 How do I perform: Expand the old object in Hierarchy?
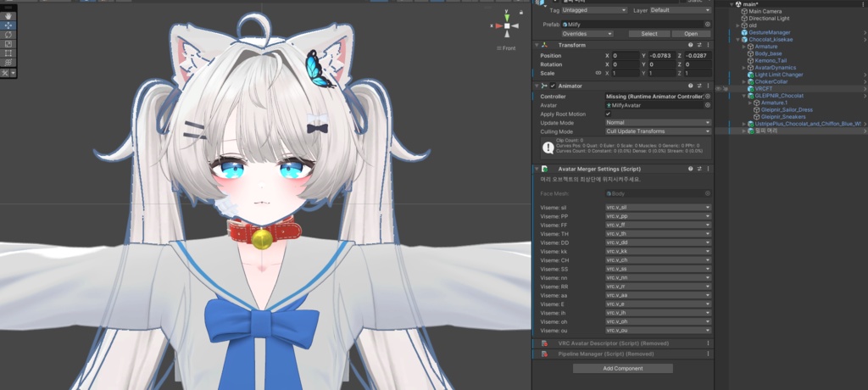(x=738, y=25)
